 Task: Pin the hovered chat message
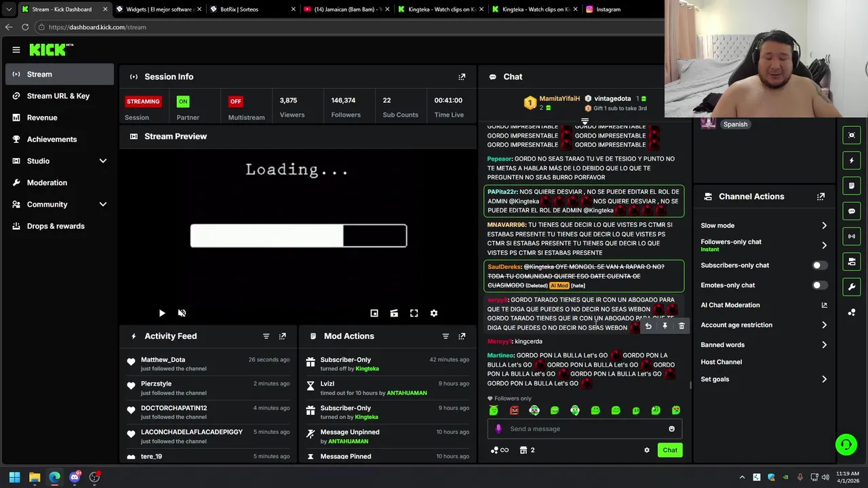click(665, 326)
